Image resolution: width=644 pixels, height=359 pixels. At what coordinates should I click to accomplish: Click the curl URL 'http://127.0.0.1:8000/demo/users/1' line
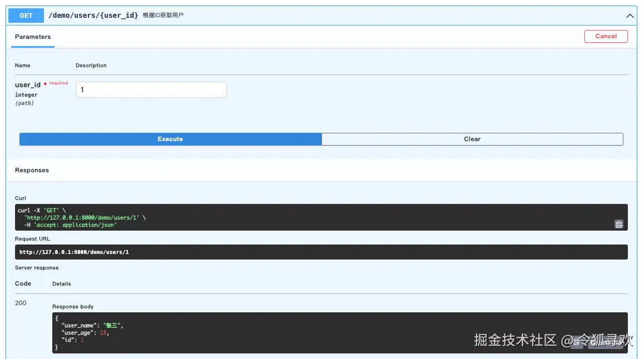pos(85,217)
